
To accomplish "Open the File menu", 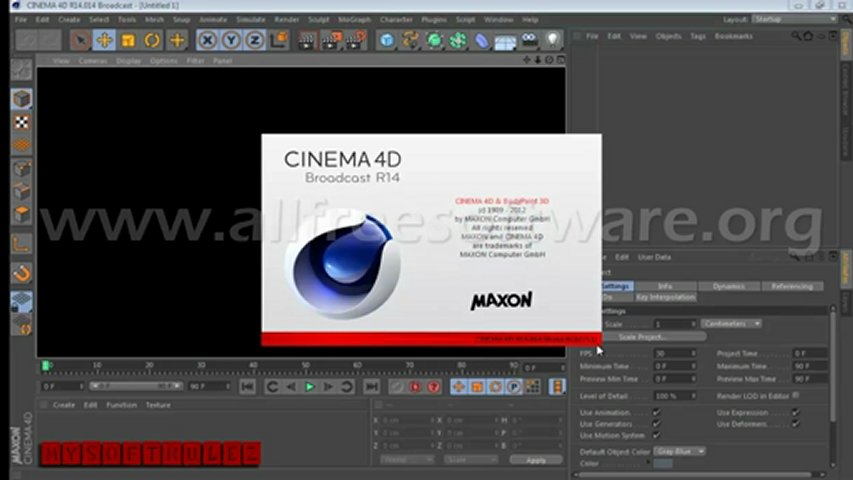I will [21, 20].
